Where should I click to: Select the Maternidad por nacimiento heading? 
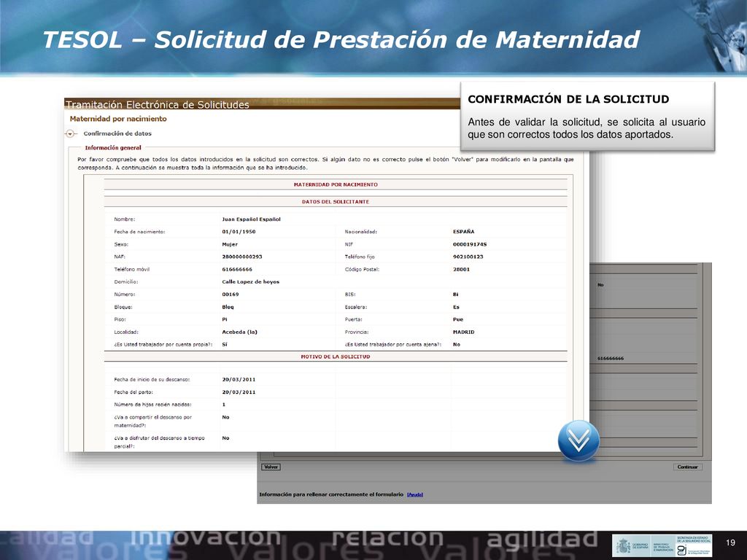tap(118, 119)
